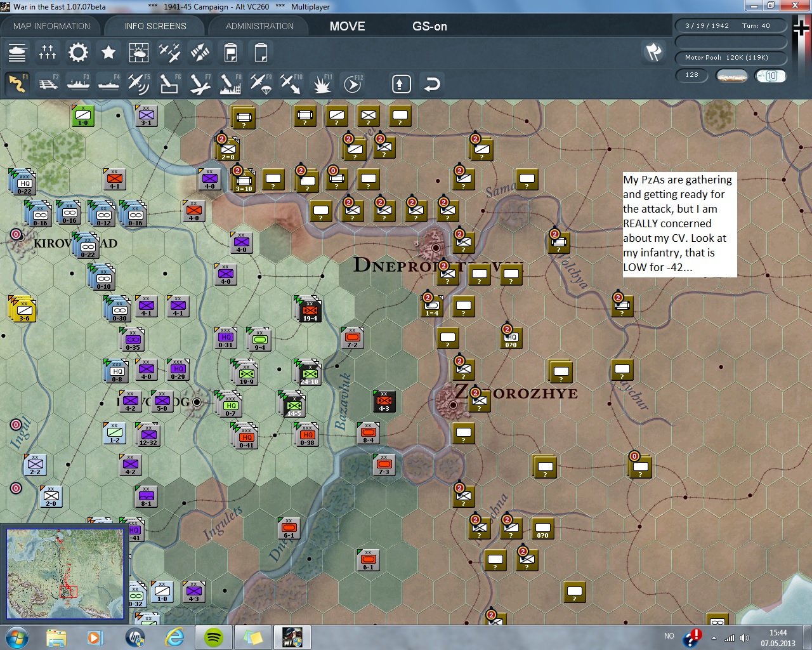Select the green 24-10 unit counter
Image resolution: width=812 pixels, height=650 pixels.
click(x=310, y=374)
